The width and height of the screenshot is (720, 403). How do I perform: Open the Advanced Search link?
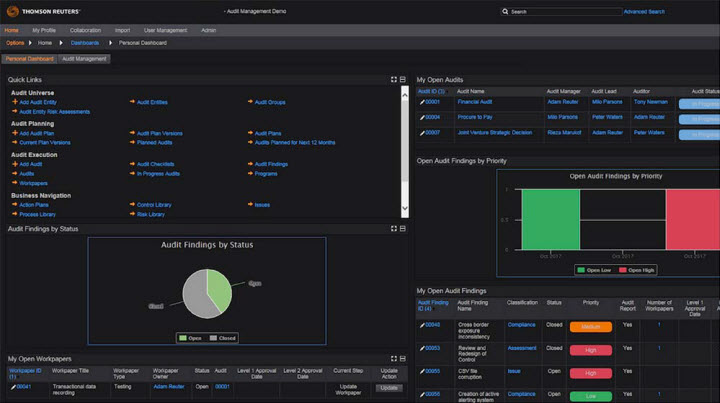click(x=644, y=11)
